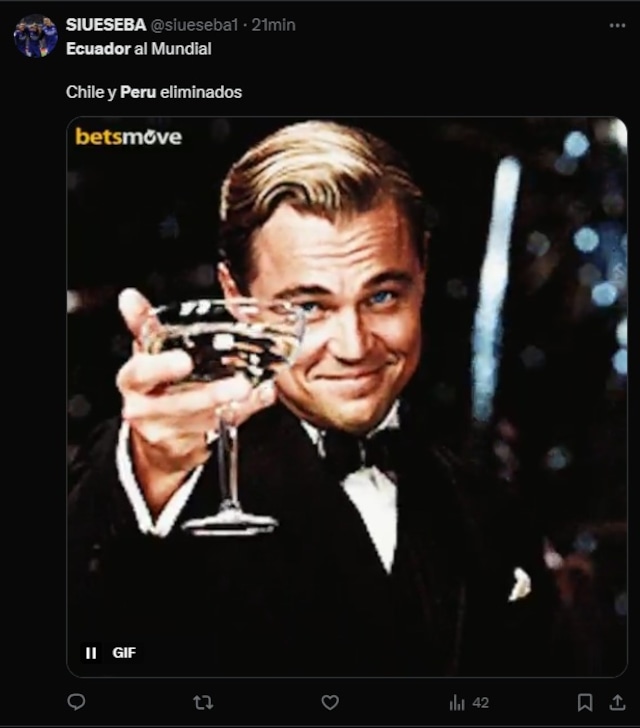Click the tweet text 'Chile y Peru eliminados'
This screenshot has height=728, width=640.
pyautogui.click(x=154, y=92)
